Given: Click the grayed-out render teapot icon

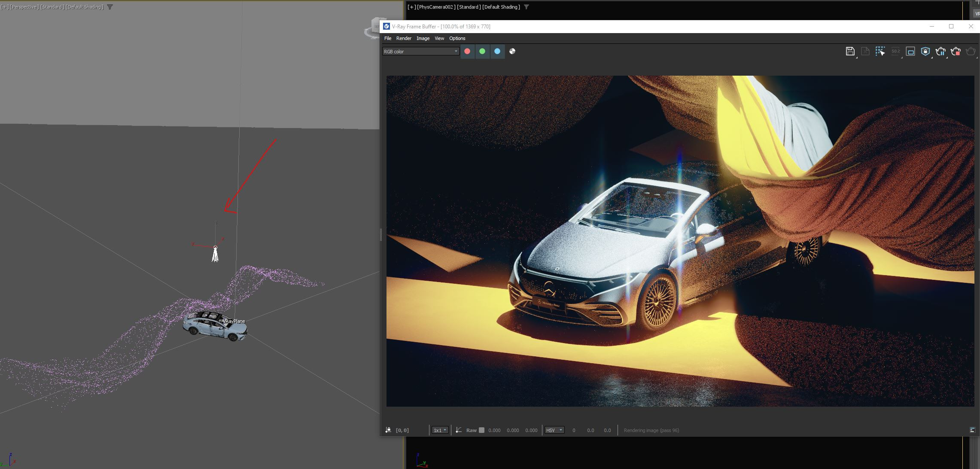Looking at the screenshot, I should point(970,52).
